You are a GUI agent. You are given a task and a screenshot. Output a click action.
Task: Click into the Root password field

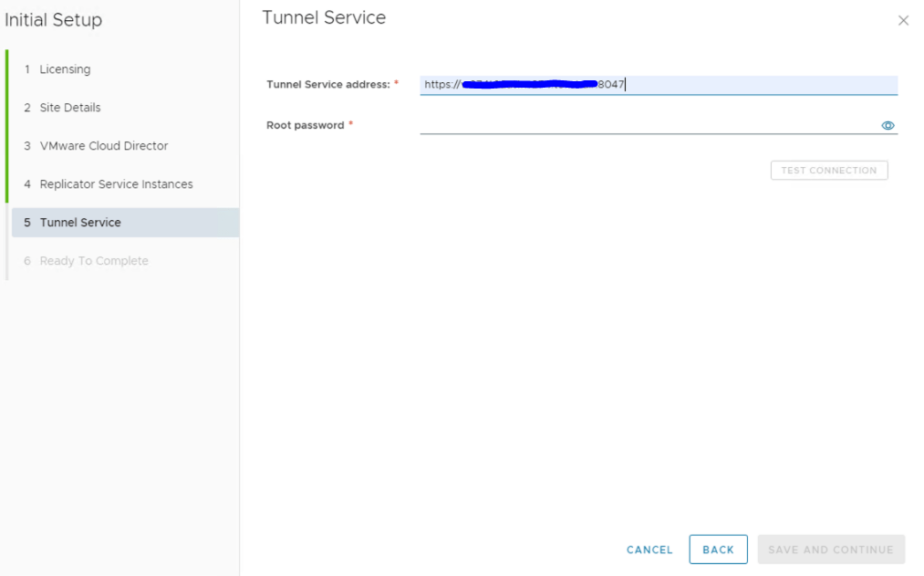click(x=648, y=125)
